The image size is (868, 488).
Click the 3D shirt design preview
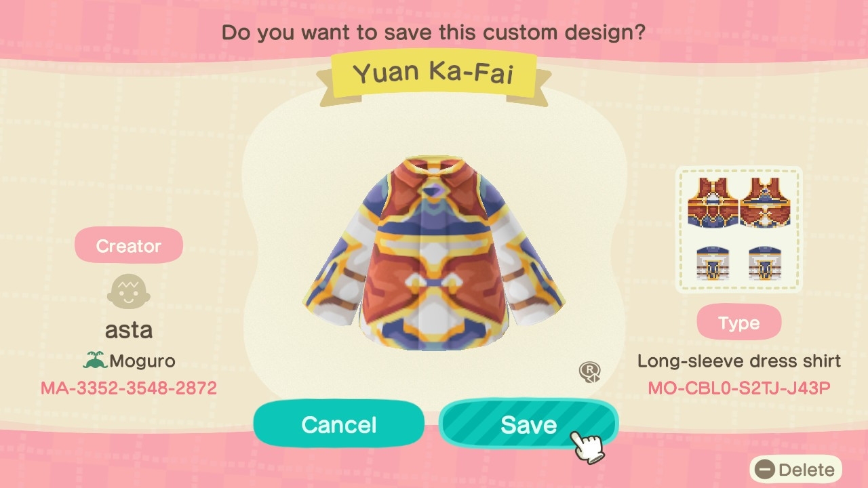[x=434, y=254]
